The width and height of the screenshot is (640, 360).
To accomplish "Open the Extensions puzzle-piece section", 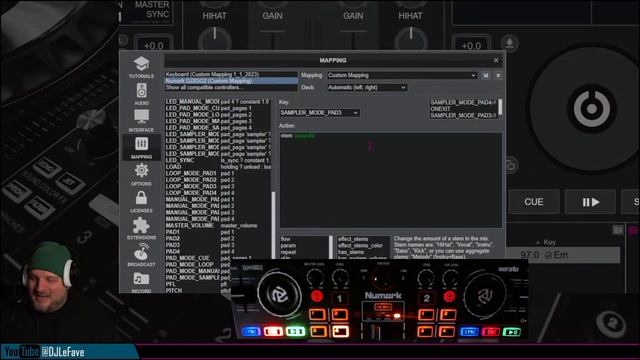I will (x=141, y=229).
